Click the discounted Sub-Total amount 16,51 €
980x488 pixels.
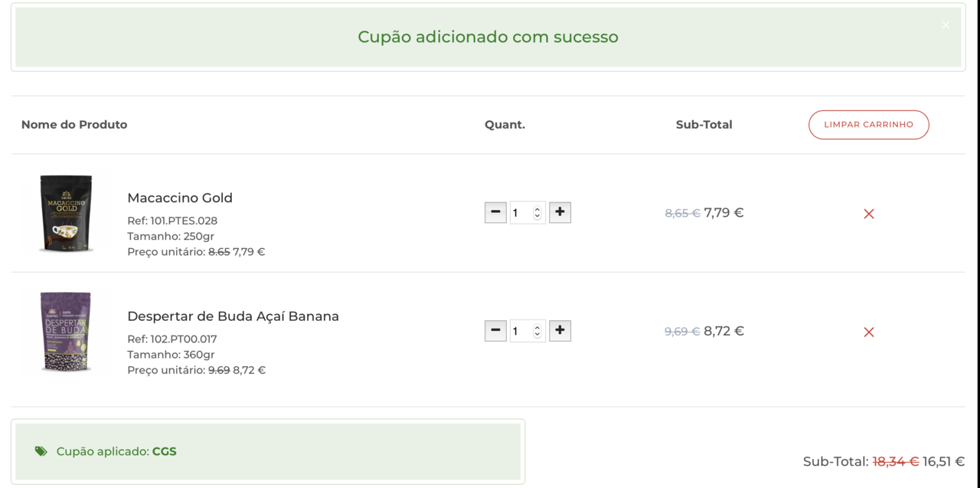point(942,461)
